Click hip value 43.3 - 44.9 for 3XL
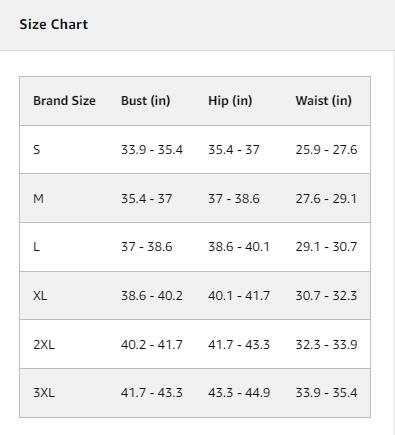The width and height of the screenshot is (395, 435). pos(239,393)
